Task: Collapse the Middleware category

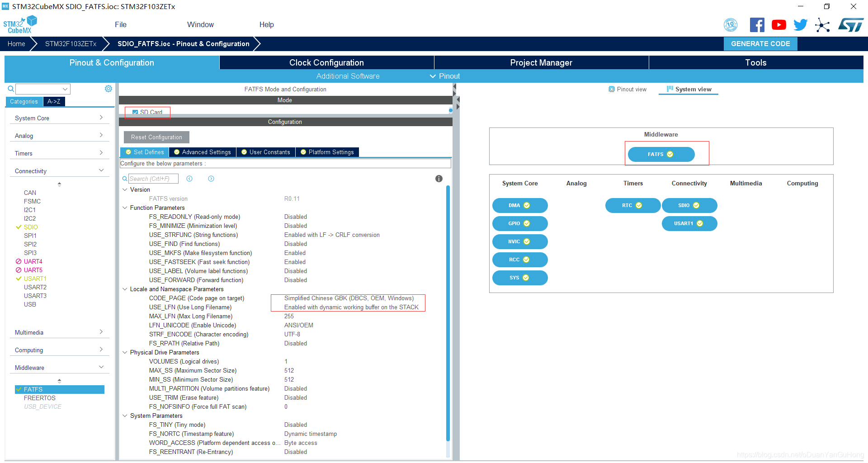Action: coord(59,368)
